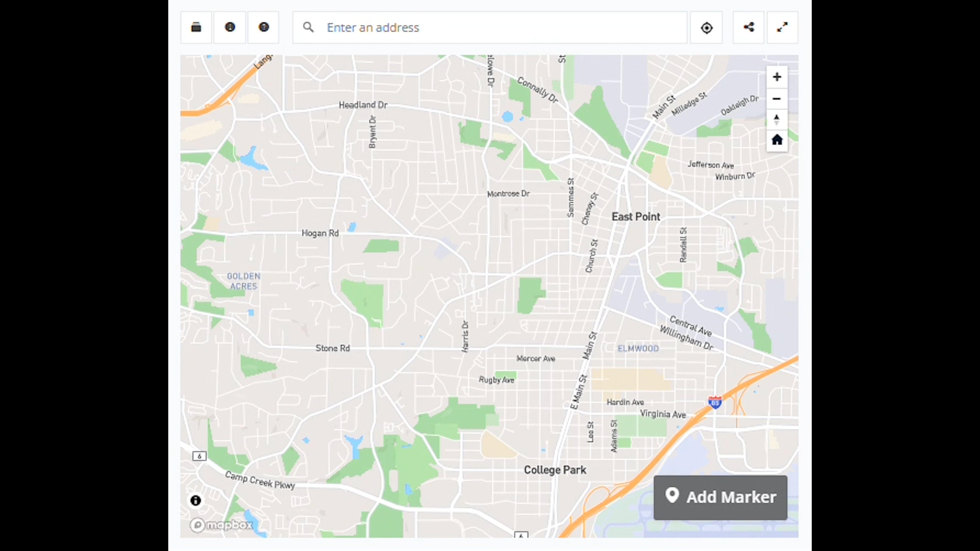Click the 'Willingham Dr' road label
The width and height of the screenshot is (980, 551).
point(686,338)
